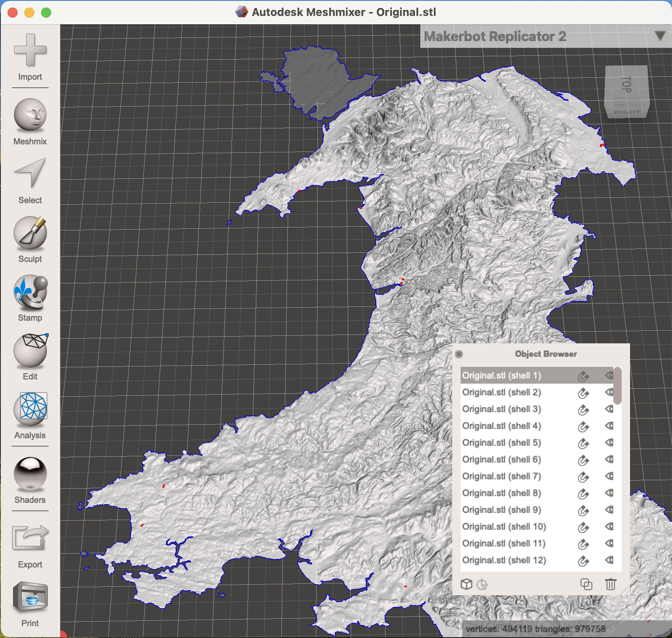Click the view cube RIGHT face
The height and width of the screenshot is (638, 672).
pyautogui.click(x=627, y=112)
